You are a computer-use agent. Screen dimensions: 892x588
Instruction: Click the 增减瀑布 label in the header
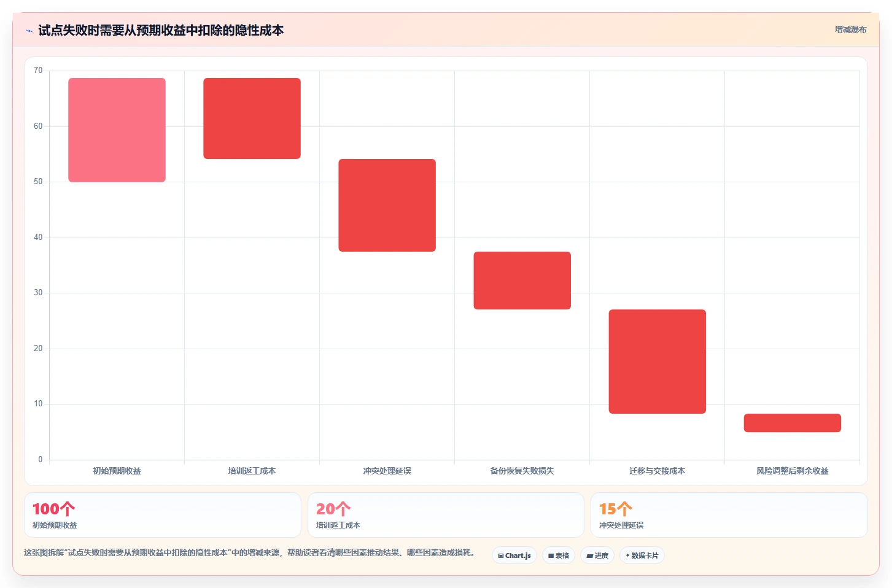point(850,29)
